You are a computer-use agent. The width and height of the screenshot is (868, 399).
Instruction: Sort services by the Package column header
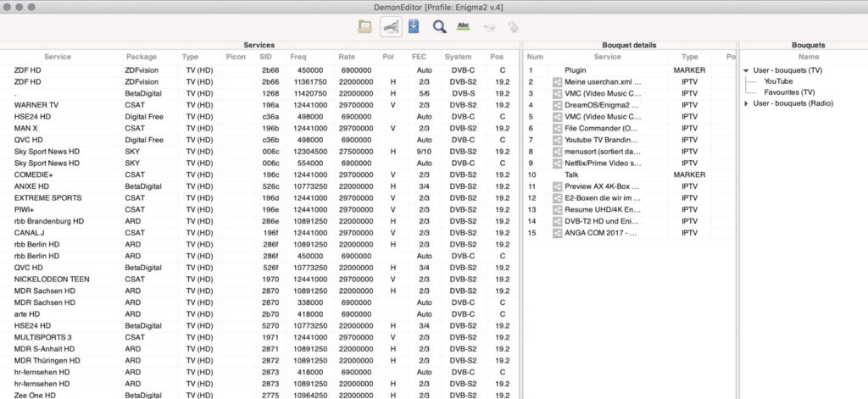coord(142,57)
